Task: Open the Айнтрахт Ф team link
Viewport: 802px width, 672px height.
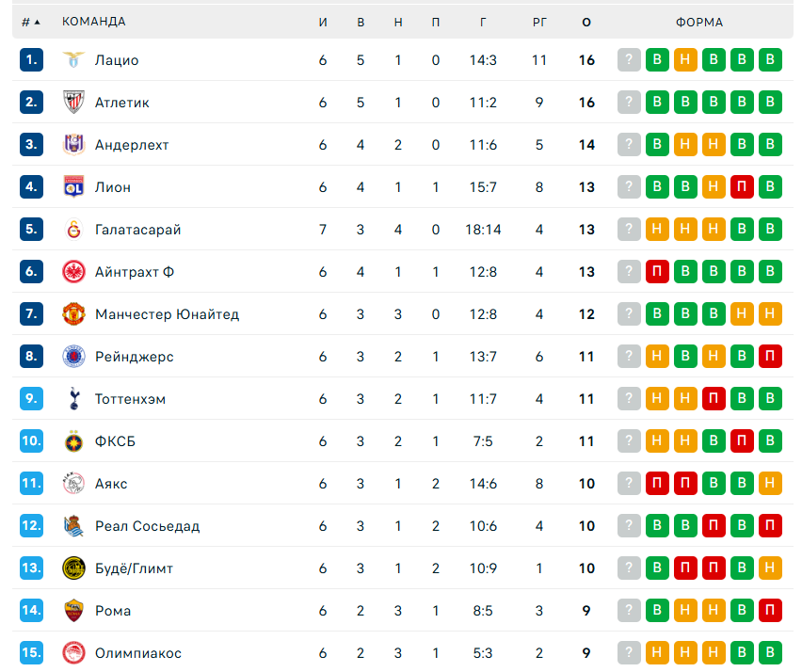Action: 135,272
